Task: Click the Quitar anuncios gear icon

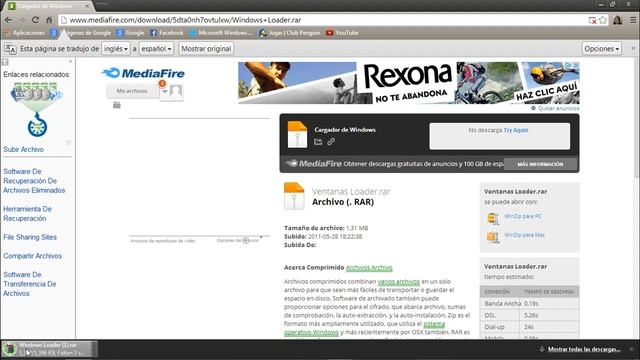Action: [x=533, y=108]
